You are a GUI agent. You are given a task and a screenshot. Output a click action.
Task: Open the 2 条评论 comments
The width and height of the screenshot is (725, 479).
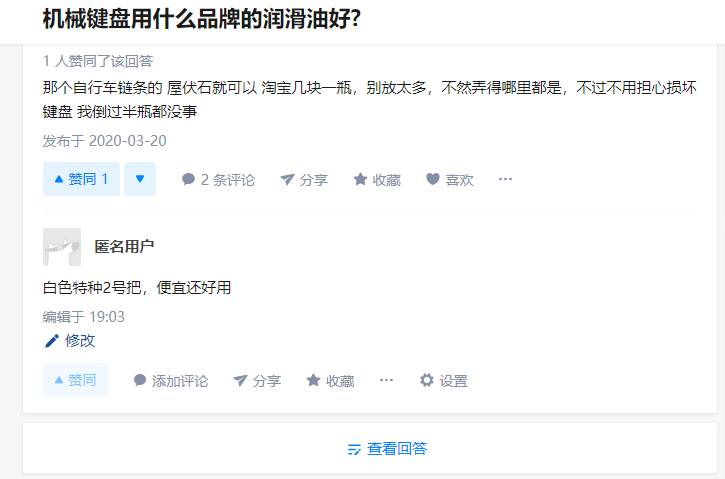[x=218, y=180]
